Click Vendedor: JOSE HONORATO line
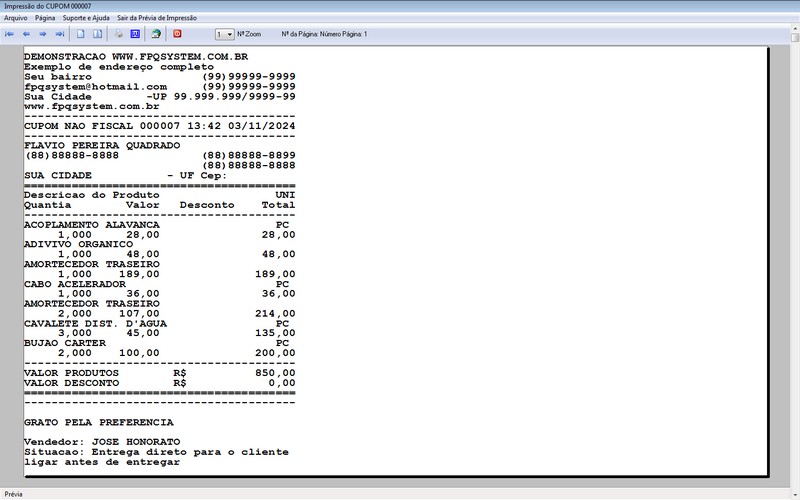 pos(102,442)
